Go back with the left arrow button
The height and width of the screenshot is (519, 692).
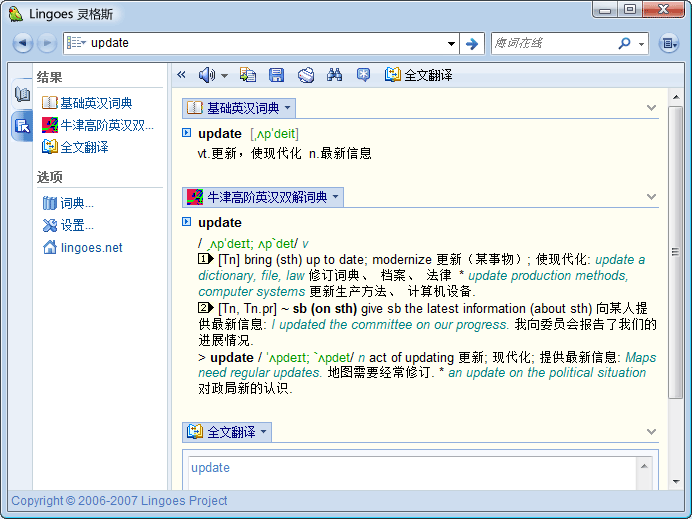click(x=23, y=43)
